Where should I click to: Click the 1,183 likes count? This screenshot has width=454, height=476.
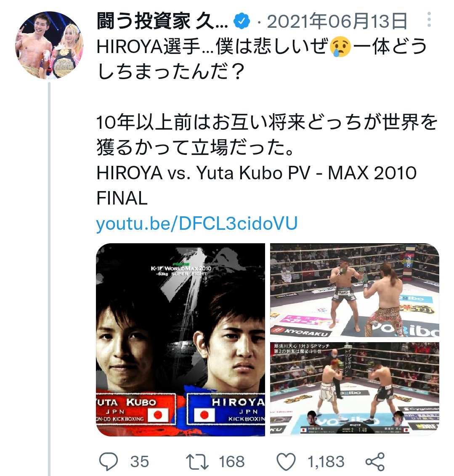(x=326, y=462)
